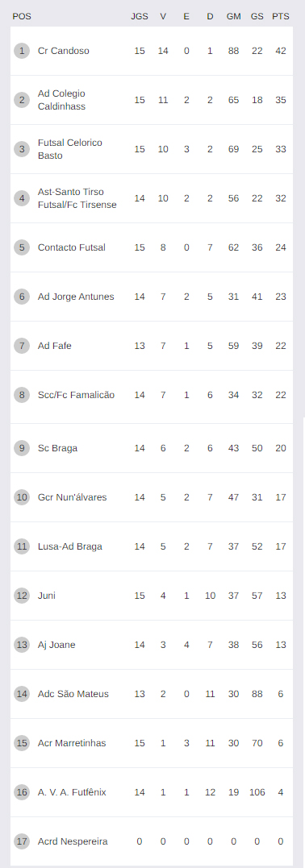Click the position 1 badge for Cr Candoso

22,51
